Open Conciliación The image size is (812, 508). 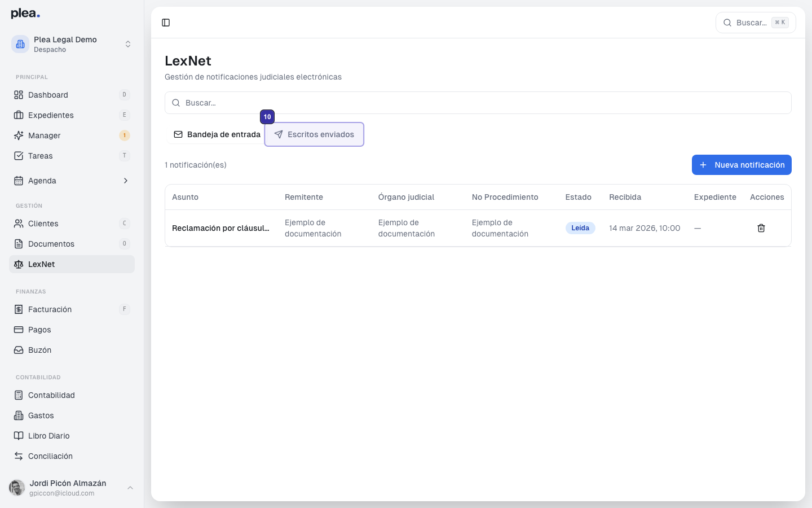pyautogui.click(x=72, y=456)
